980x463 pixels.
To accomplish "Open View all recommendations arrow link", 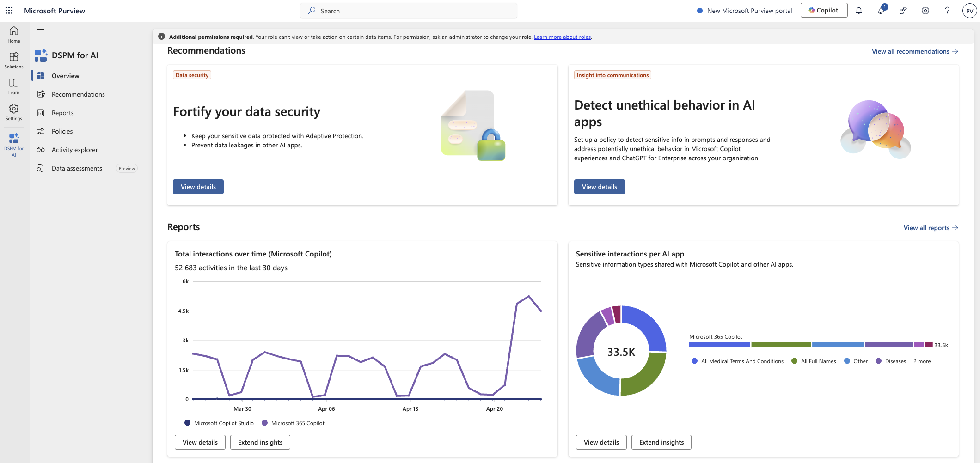I will point(915,51).
